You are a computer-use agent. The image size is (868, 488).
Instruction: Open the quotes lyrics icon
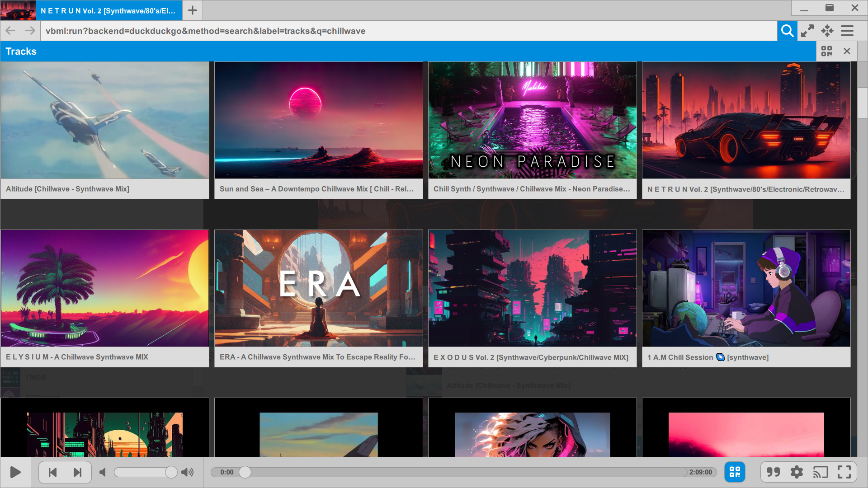point(773,472)
